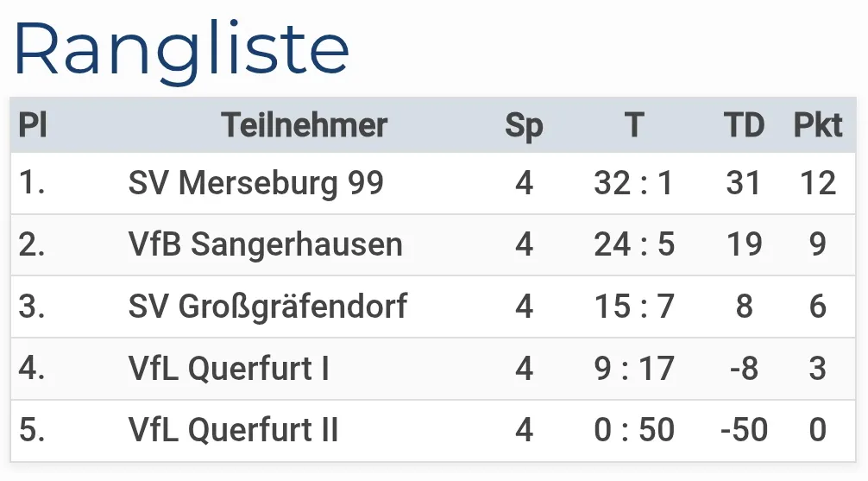Click the Sp column header

pos(524,125)
